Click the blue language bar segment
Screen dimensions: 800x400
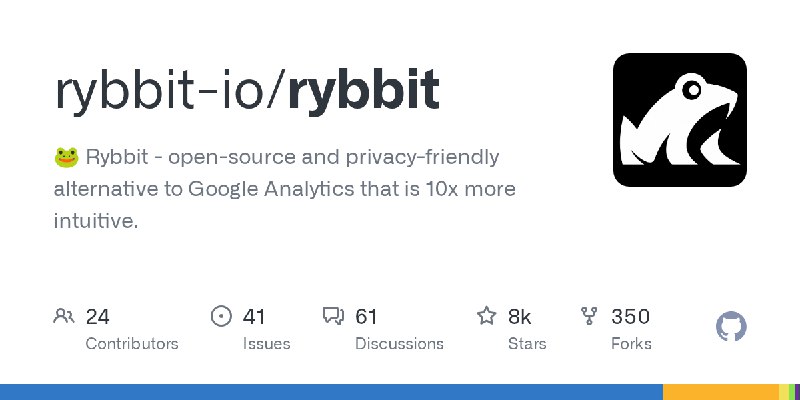click(330, 391)
